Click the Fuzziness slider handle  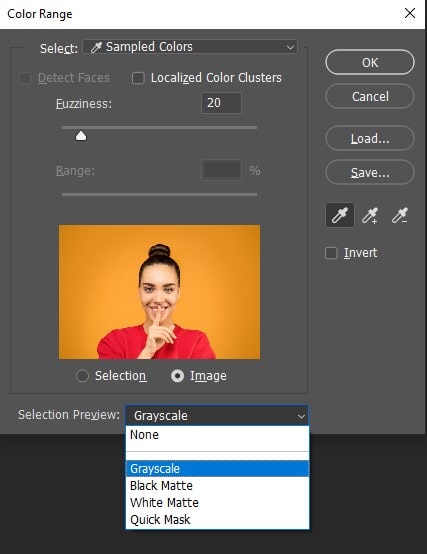click(x=81, y=136)
